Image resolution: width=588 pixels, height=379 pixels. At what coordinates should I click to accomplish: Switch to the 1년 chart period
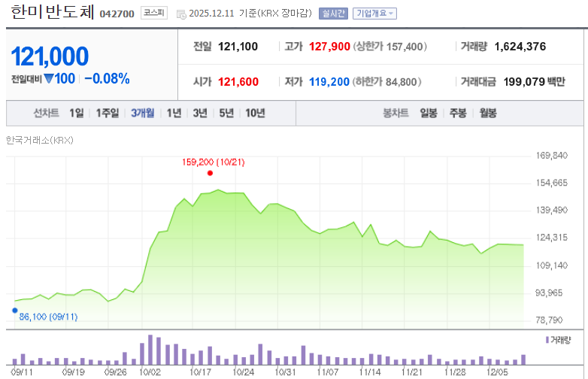(x=174, y=113)
